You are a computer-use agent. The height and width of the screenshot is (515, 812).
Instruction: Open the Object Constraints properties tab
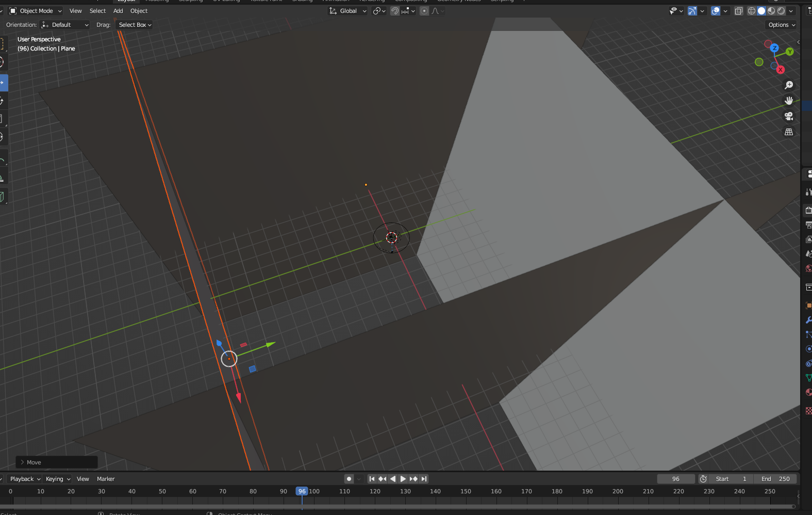pyautogui.click(x=808, y=363)
